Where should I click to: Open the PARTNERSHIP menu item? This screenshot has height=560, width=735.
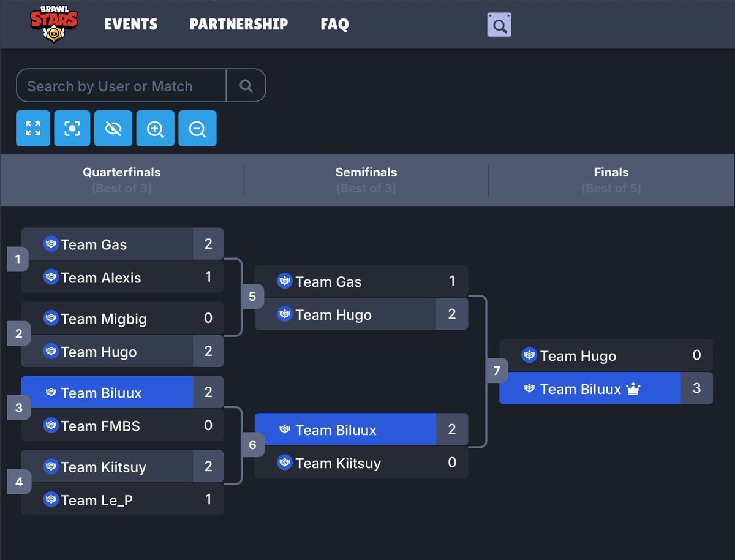238,25
